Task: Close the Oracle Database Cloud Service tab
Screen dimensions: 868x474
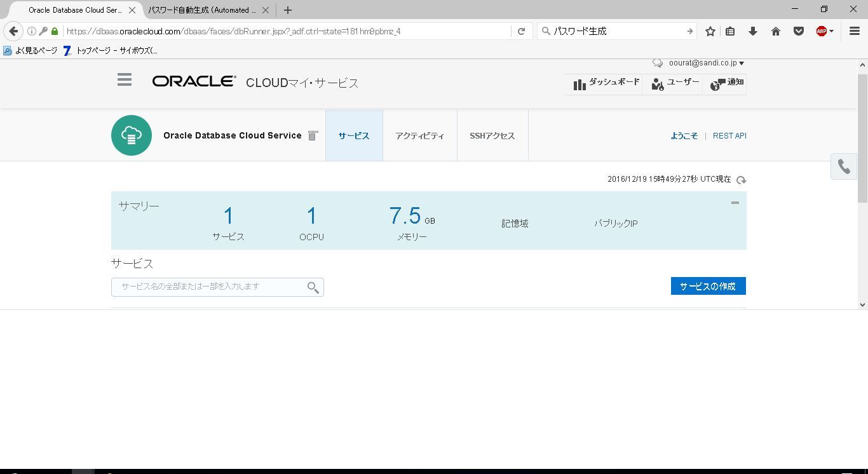Action: click(x=132, y=10)
